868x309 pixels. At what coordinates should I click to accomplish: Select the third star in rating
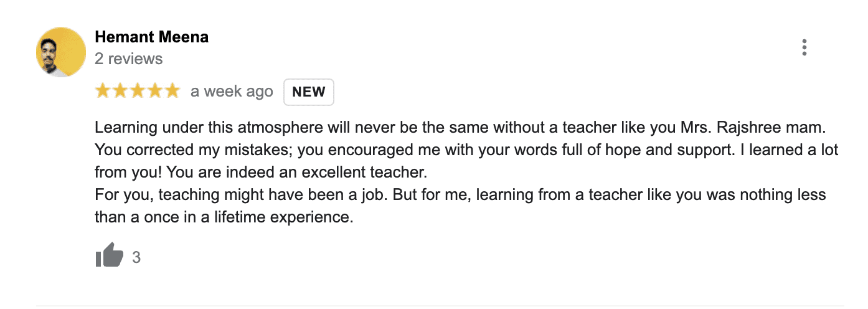coord(138,92)
